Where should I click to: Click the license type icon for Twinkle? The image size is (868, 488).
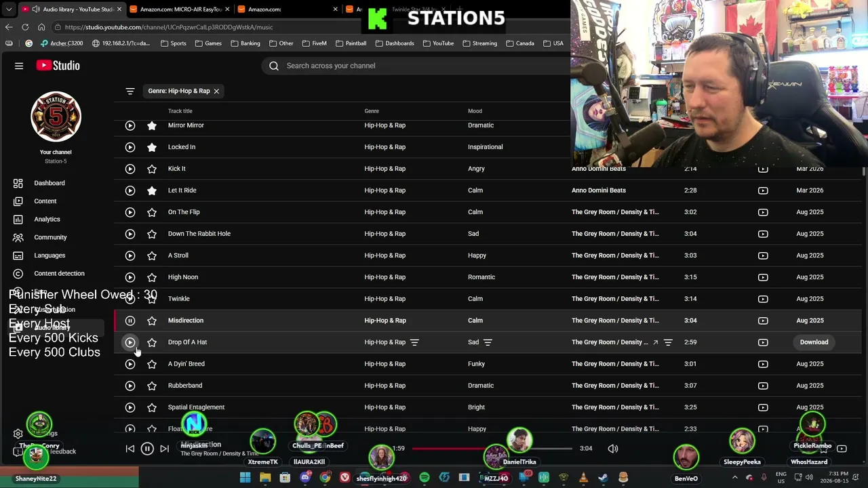coord(763,299)
